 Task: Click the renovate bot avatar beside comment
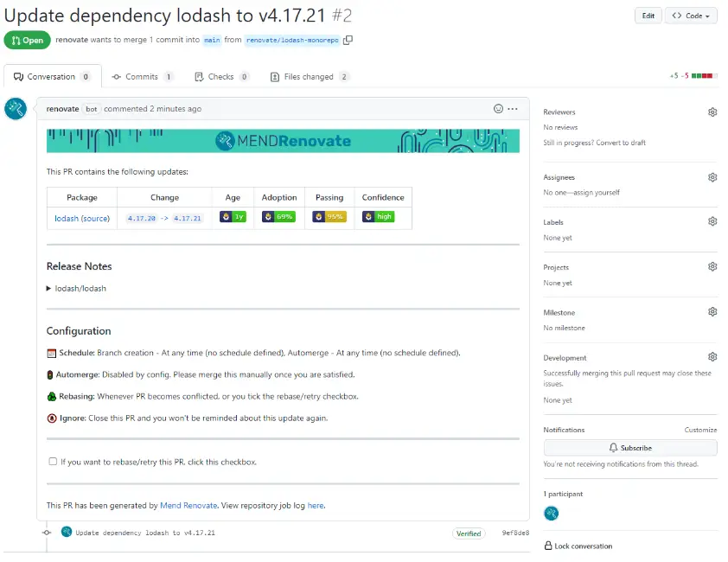pos(16,109)
